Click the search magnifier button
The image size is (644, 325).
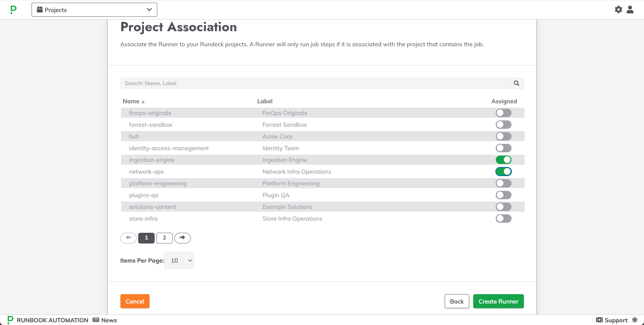517,83
